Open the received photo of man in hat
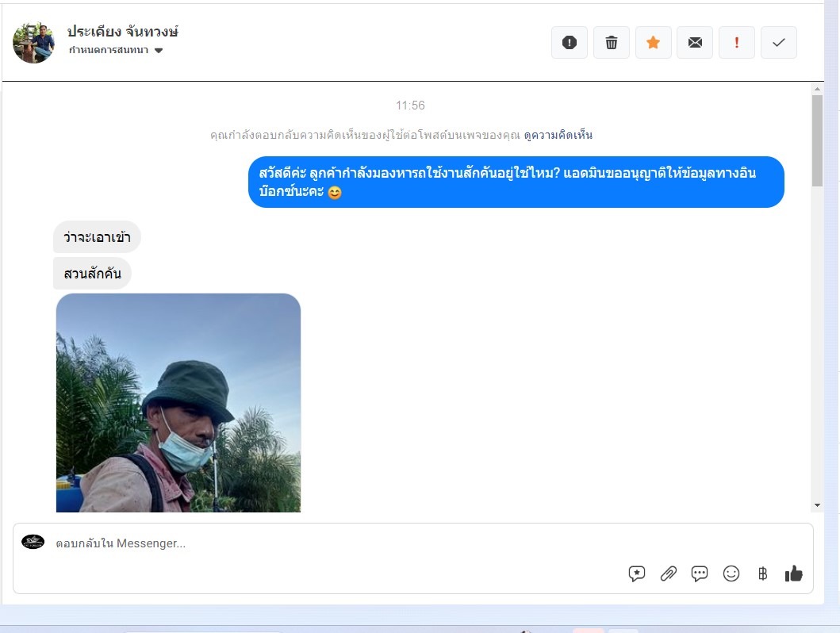The image size is (840, 633). coord(178,403)
